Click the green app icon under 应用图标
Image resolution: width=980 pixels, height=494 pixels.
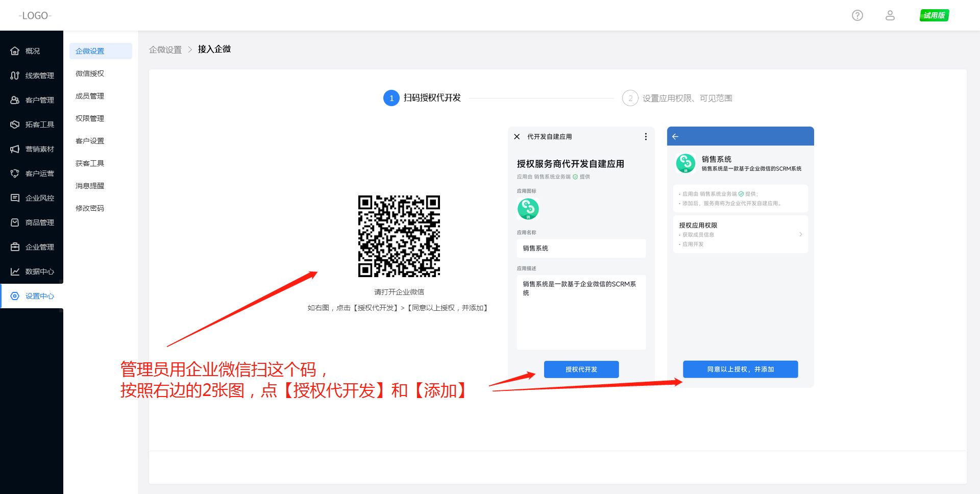(x=528, y=209)
